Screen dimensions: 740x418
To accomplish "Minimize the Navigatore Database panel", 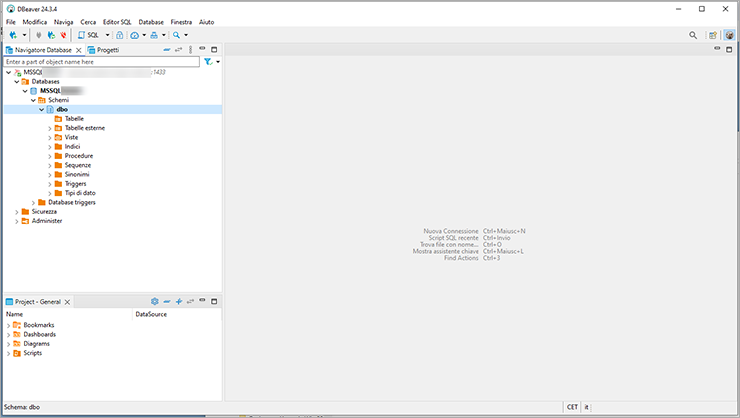I will [202, 49].
